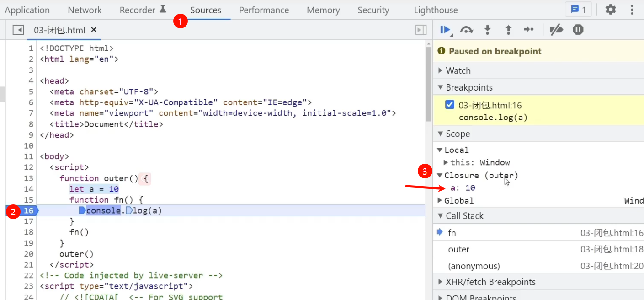
Task: Close the 03-闭包.html file tab
Action: coord(94,30)
